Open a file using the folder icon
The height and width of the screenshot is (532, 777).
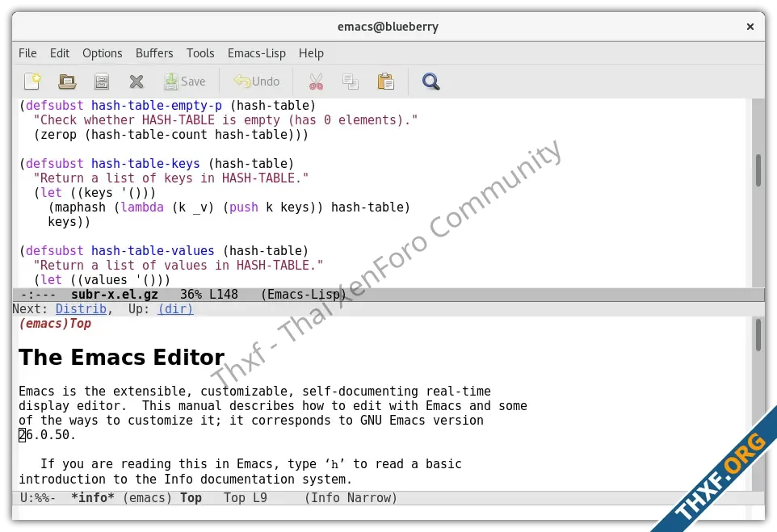(66, 81)
